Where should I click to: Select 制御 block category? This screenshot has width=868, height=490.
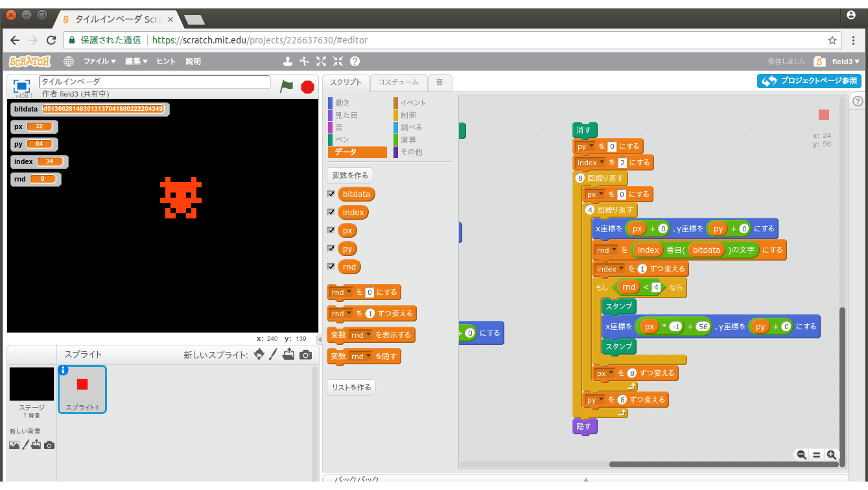pos(408,115)
